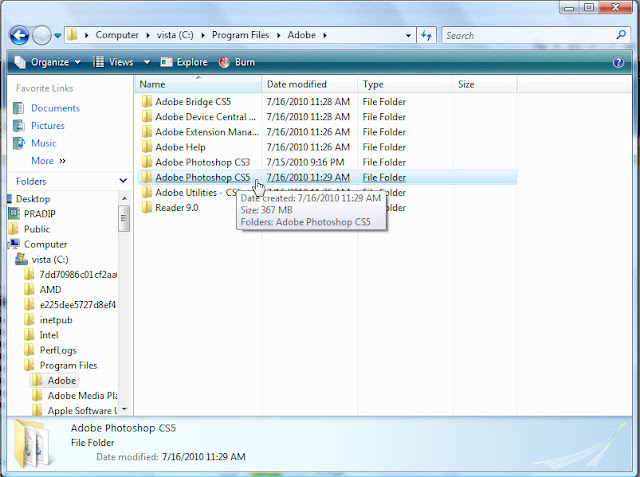The image size is (640, 477).
Task: Click details pane folder thumbnail
Action: click(34, 444)
